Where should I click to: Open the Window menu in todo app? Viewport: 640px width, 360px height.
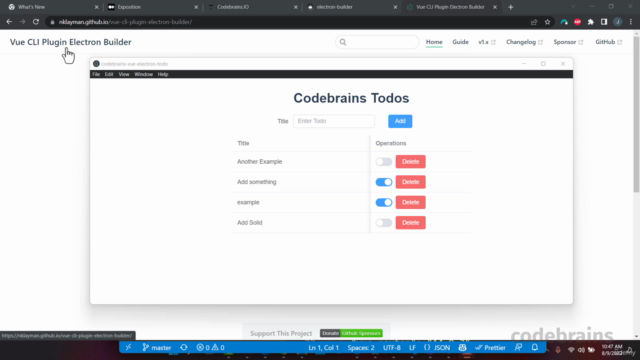tap(143, 74)
